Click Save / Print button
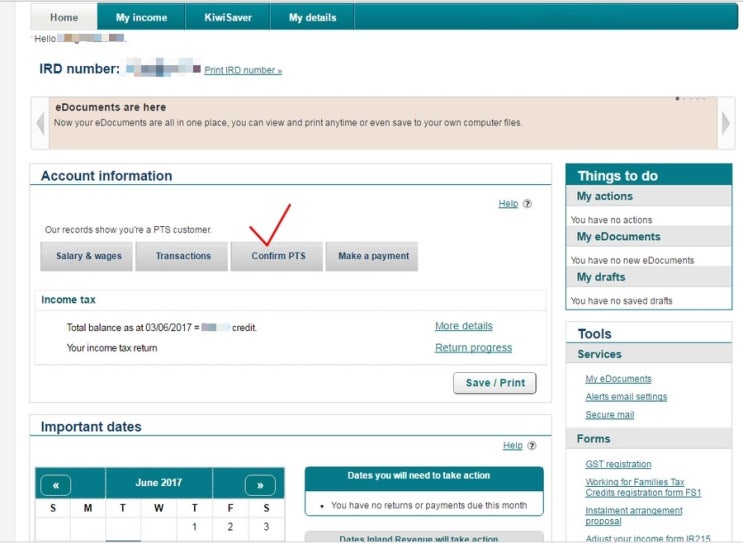This screenshot has height=543, width=743. (x=495, y=383)
